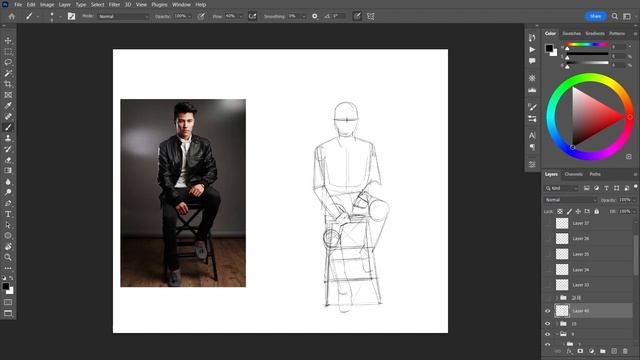This screenshot has height=360, width=640.
Task: Open the File menu
Action: pyautogui.click(x=18, y=4)
